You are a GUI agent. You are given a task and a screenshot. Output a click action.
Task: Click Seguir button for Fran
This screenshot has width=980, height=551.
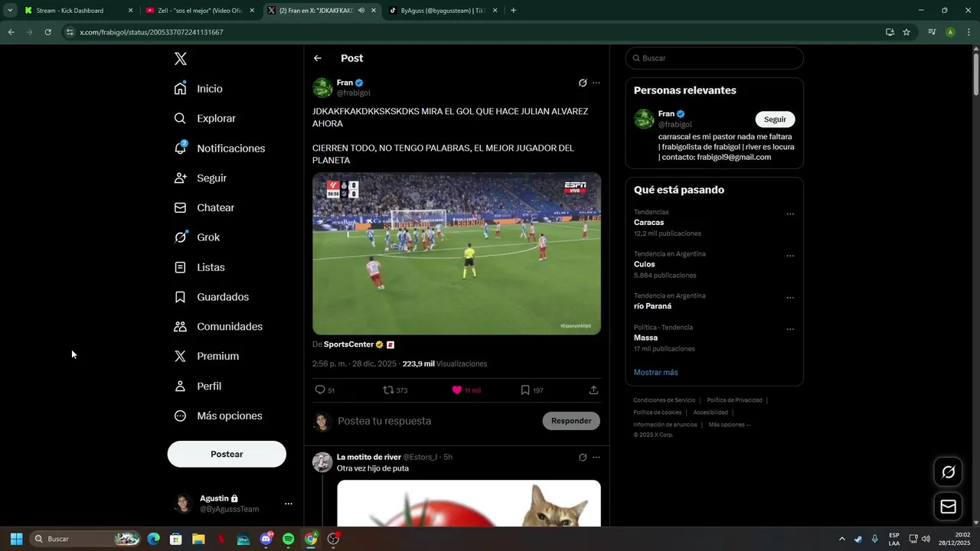click(775, 119)
